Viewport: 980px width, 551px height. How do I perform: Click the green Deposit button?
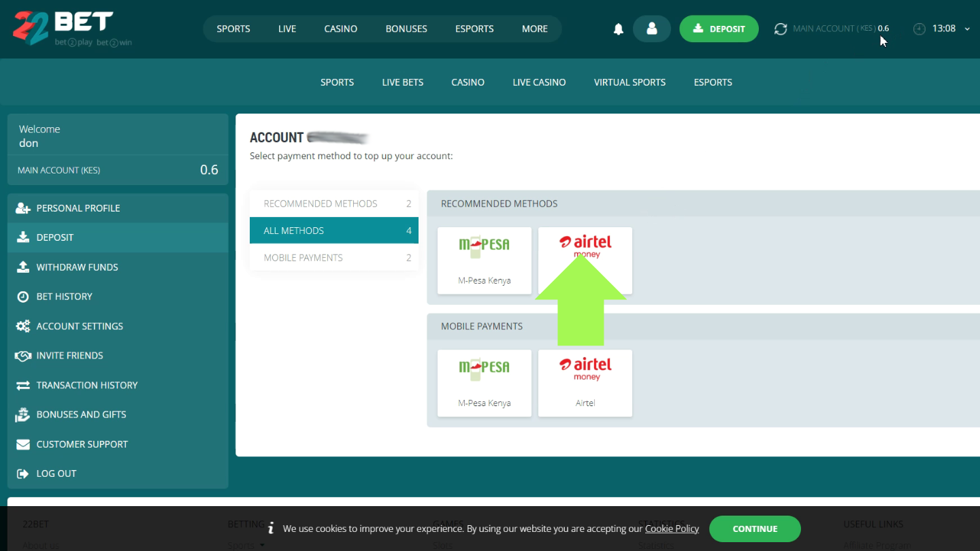719,29
